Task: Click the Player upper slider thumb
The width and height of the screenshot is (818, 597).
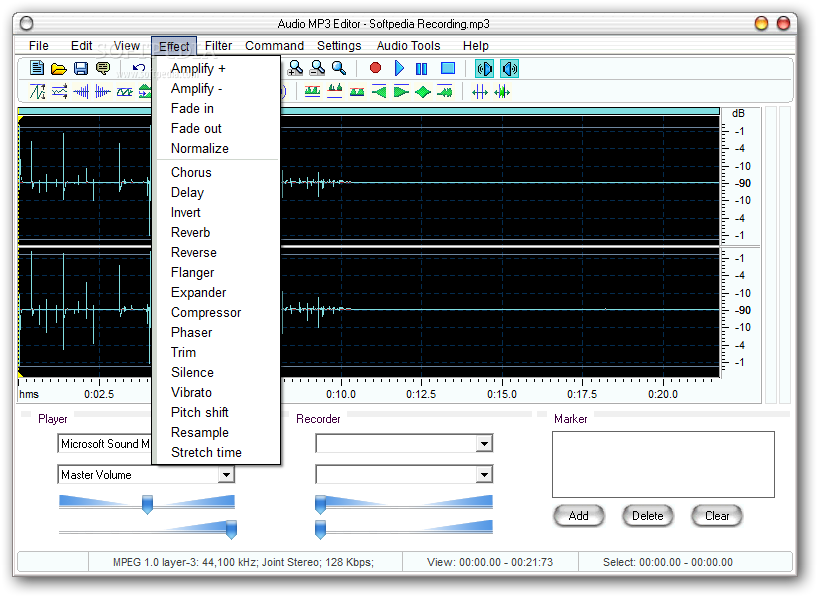Action: coord(148,505)
